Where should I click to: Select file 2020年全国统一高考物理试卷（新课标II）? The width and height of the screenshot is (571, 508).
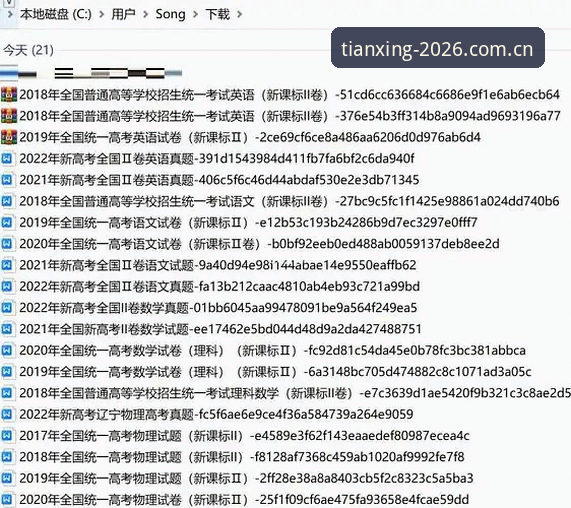(x=244, y=500)
